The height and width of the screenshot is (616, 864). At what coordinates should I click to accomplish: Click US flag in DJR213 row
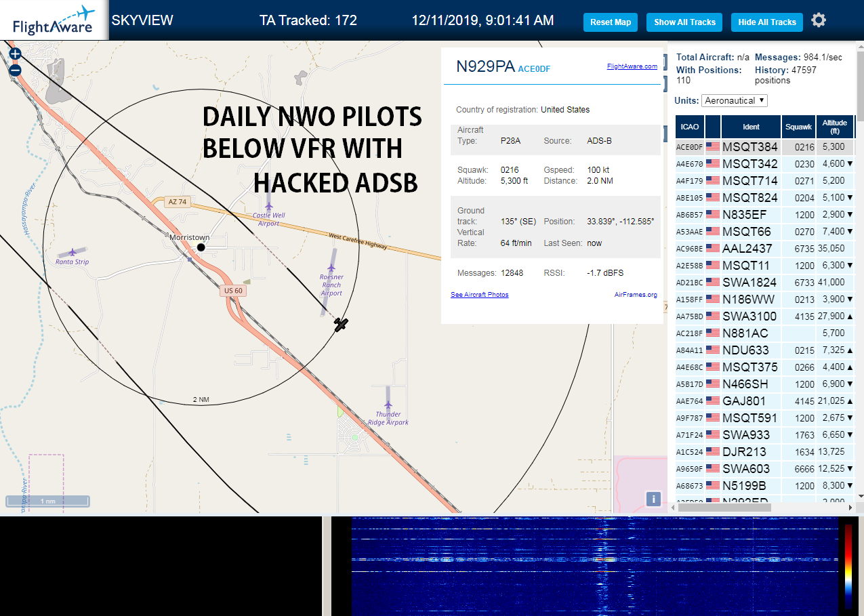(713, 451)
